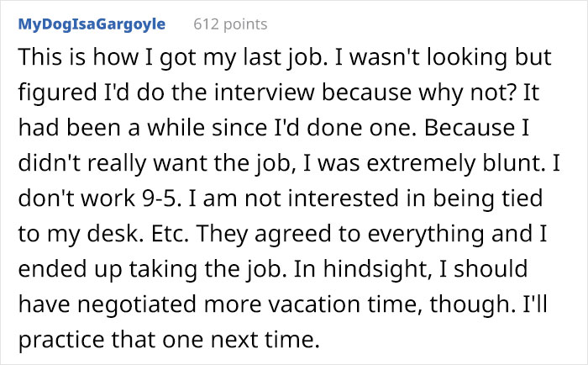This screenshot has height=365, width=588.
Task: Click the phrase "didn't really want the job"
Action: (x=154, y=163)
